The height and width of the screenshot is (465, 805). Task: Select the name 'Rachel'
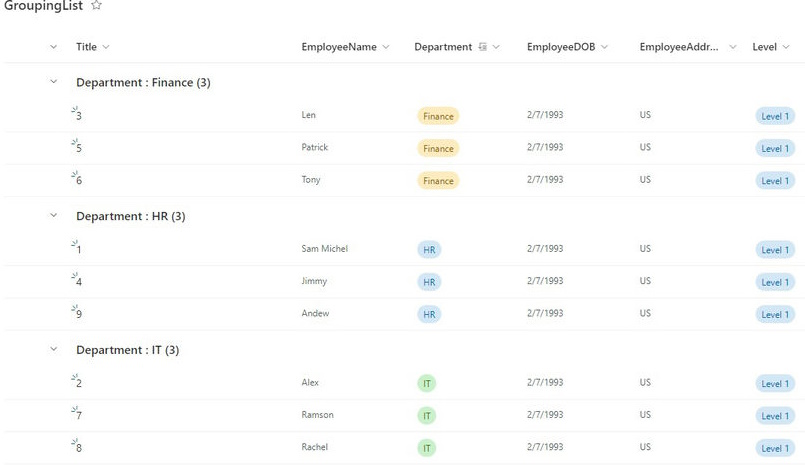pyautogui.click(x=315, y=447)
